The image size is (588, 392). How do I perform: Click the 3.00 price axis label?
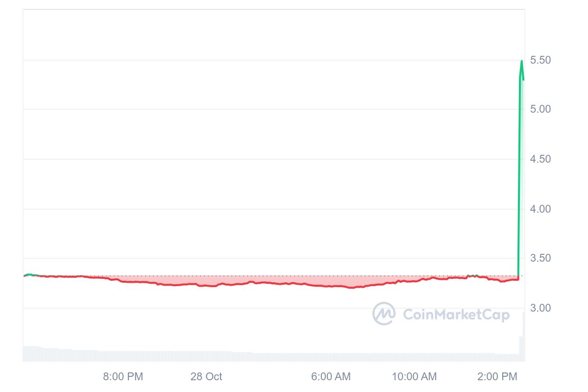click(x=540, y=308)
